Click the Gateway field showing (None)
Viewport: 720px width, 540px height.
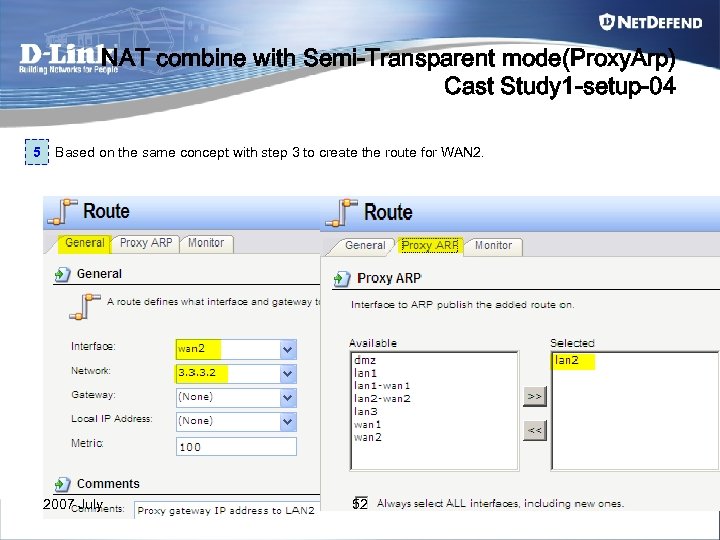pyautogui.click(x=236, y=398)
